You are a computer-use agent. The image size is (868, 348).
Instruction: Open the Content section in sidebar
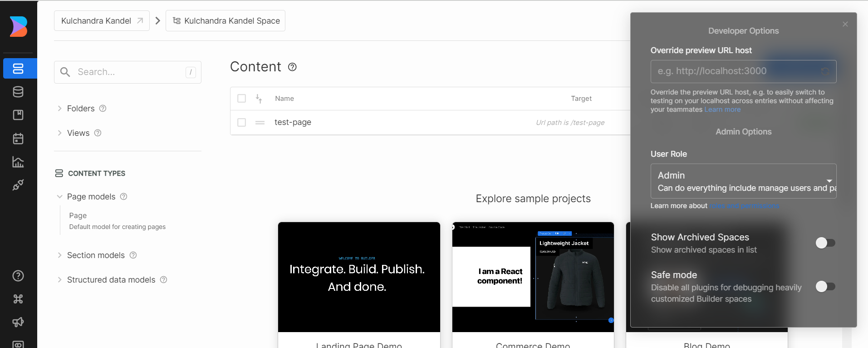18,69
